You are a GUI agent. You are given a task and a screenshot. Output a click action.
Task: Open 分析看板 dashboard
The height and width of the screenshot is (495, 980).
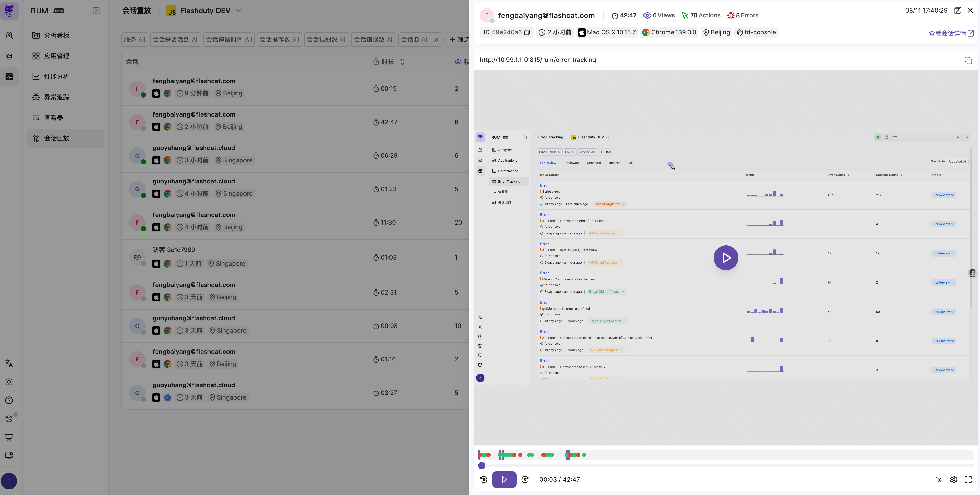65,36
